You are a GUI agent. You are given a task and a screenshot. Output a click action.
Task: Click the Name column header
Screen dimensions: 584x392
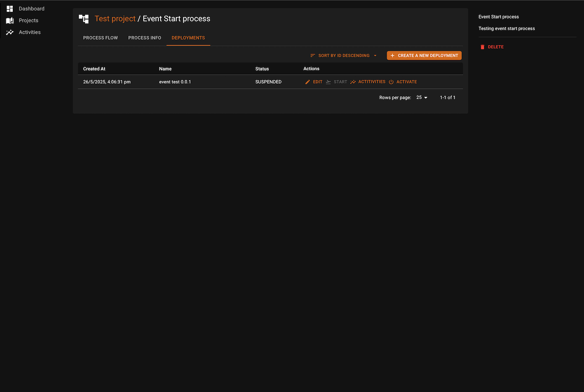point(165,69)
